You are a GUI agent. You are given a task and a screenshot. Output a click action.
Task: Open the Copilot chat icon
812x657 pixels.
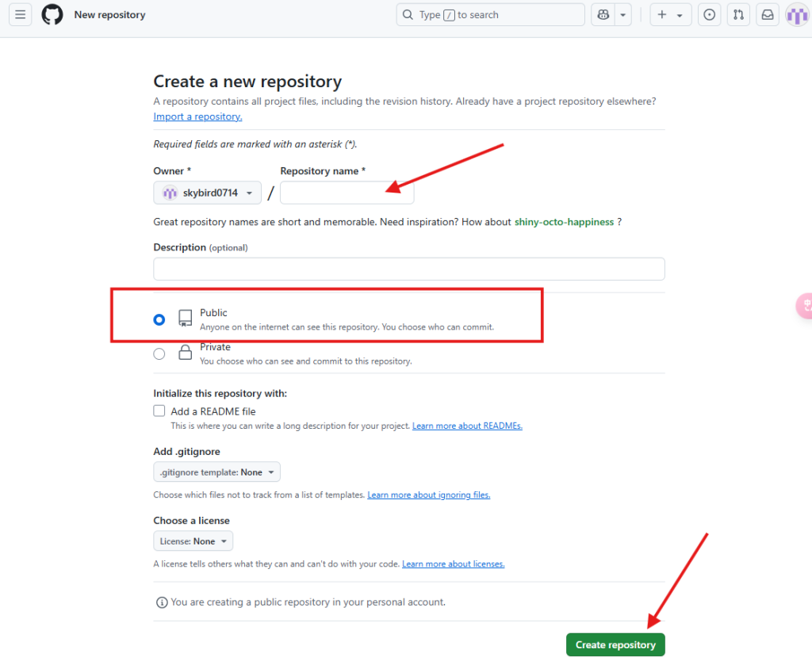[603, 15]
